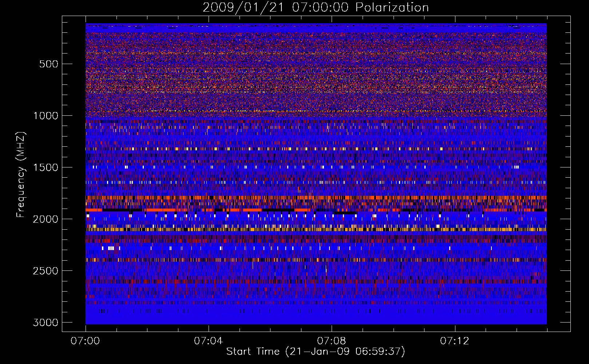Click the 2500 frequency tick label
Image resolution: width=589 pixels, height=364 pixels.
46,271
